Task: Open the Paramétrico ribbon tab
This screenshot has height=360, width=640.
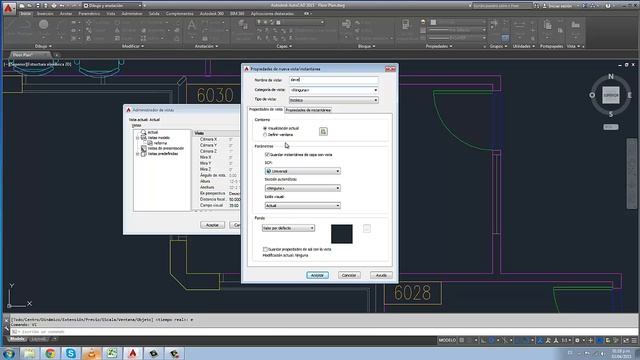Action: coord(89,13)
